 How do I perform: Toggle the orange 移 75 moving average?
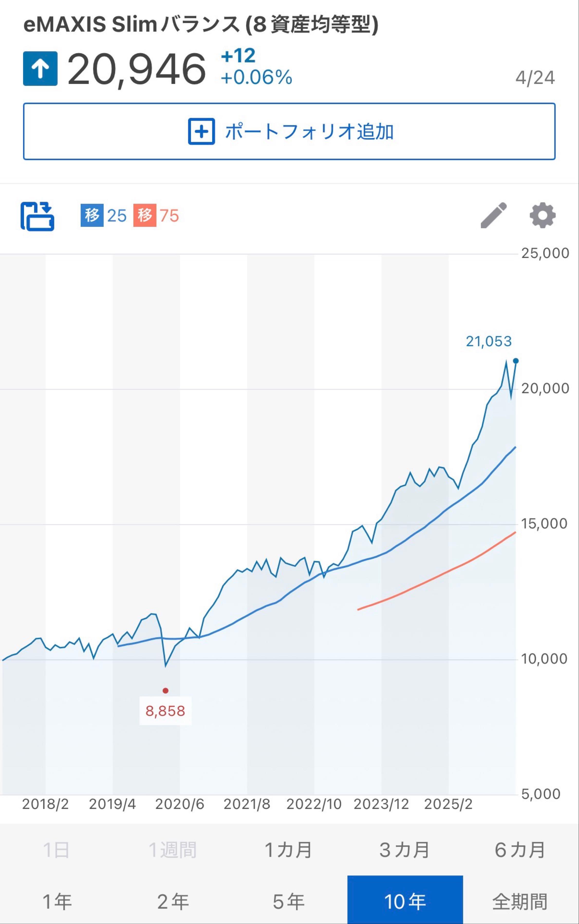[156, 215]
